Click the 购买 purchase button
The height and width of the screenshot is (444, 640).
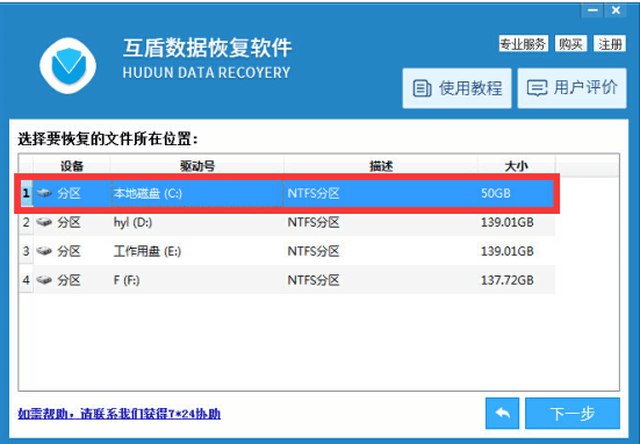click(x=571, y=44)
